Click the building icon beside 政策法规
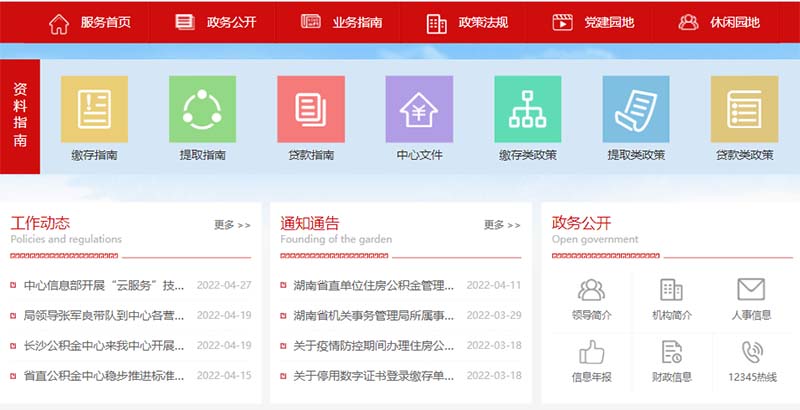The image size is (800, 410). [x=436, y=23]
